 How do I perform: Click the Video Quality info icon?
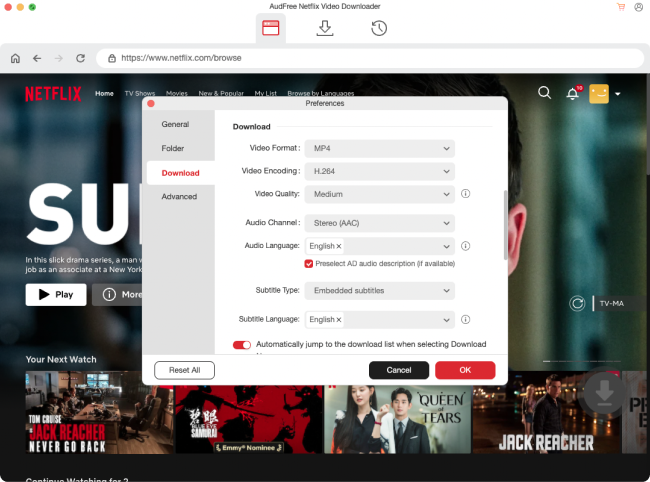pos(466,194)
